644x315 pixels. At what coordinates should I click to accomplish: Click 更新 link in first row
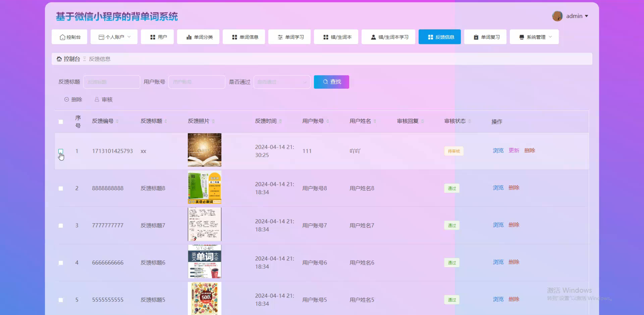514,150
